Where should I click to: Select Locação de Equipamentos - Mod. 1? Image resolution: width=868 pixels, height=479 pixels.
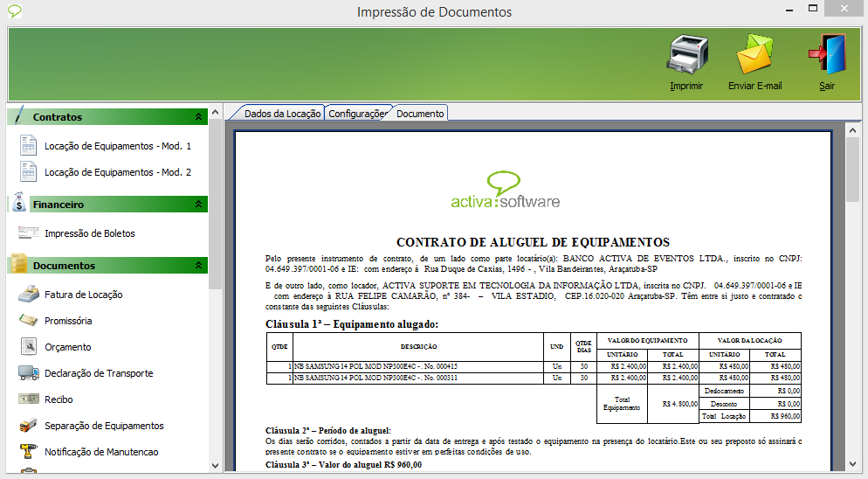point(117,146)
